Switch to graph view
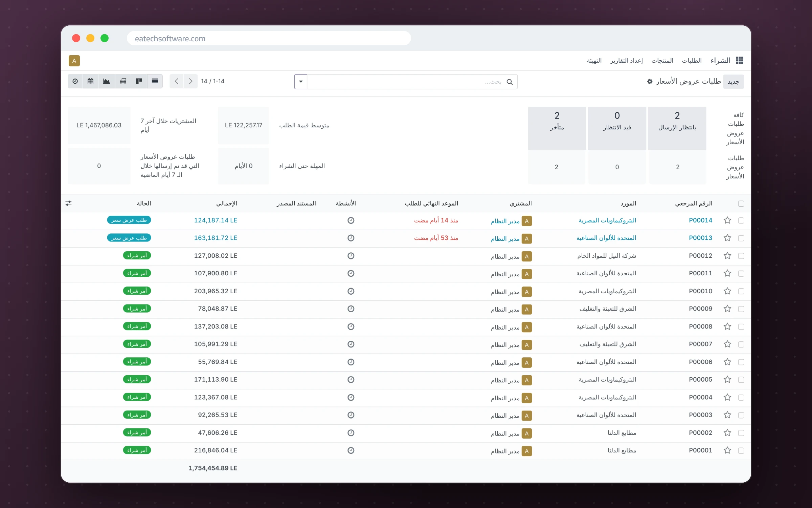 107,81
